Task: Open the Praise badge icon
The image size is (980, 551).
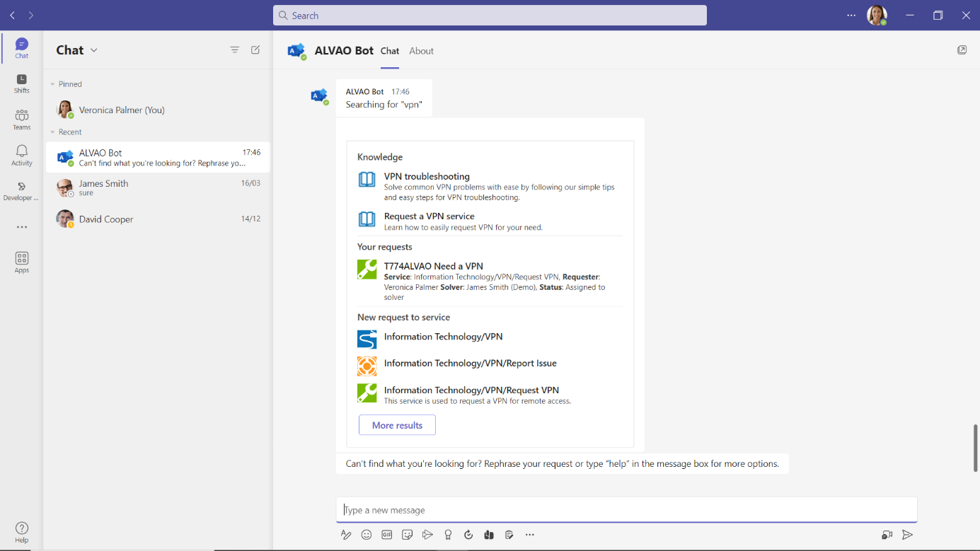Action: click(448, 535)
